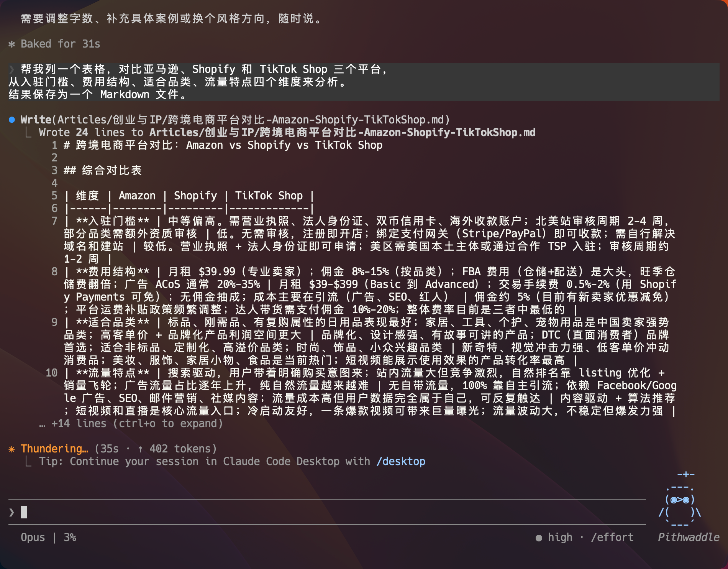Screen dimensions: 728x569
Task: Click the 'Opus' model label
Action: [33, 537]
